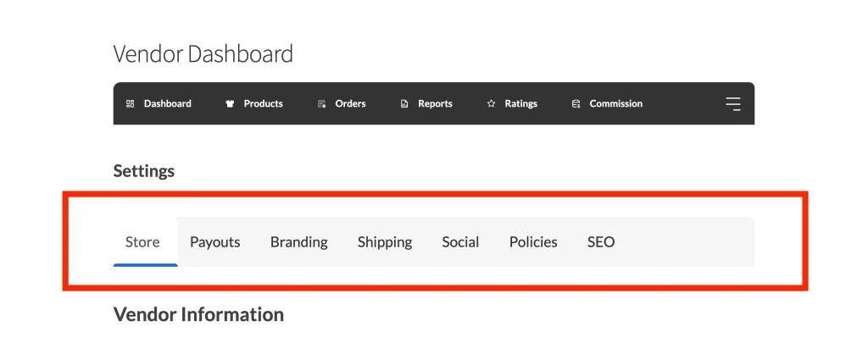Open the Shipping settings tab
This screenshot has width=868, height=354.
tap(385, 242)
